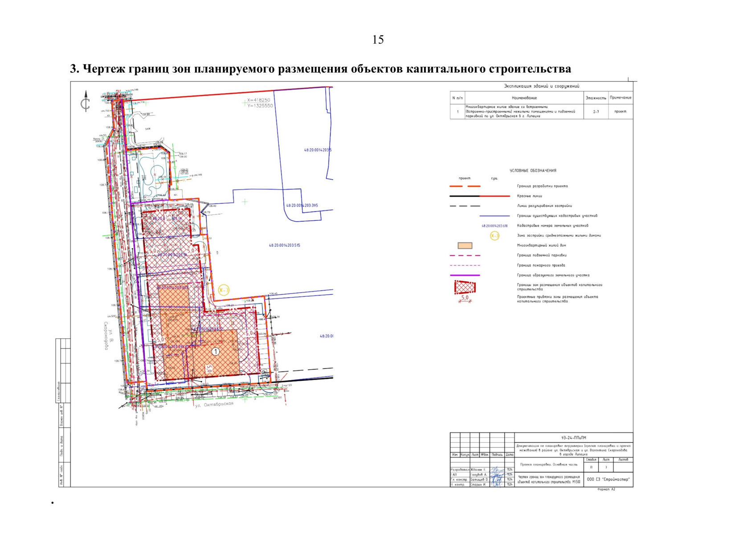Click the red crosshatched zone symbol in legend
Viewport: 756px width, 535px height.
point(465,288)
